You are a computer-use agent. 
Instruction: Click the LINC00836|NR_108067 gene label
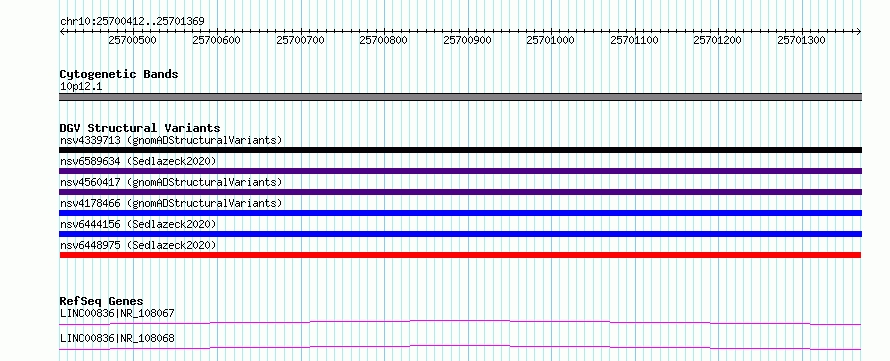[x=117, y=313]
